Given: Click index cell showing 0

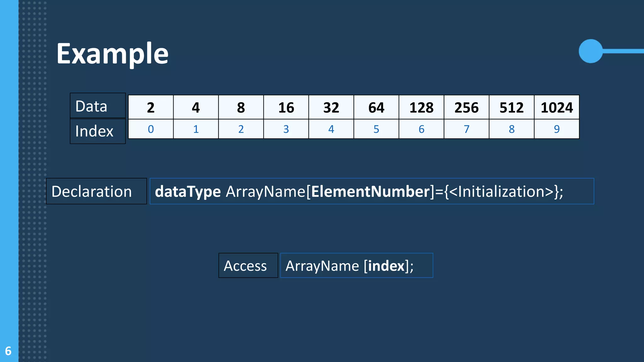Looking at the screenshot, I should pyautogui.click(x=151, y=129).
